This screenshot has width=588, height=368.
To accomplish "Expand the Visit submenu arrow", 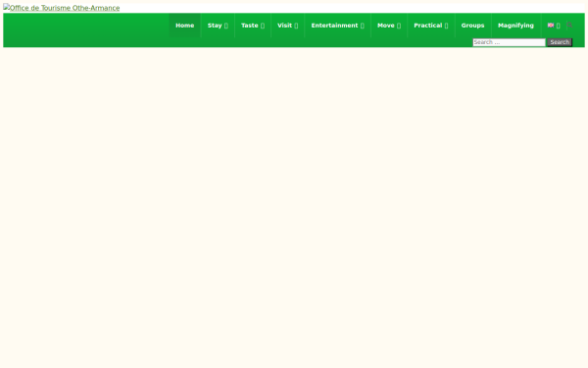I will [x=296, y=26].
